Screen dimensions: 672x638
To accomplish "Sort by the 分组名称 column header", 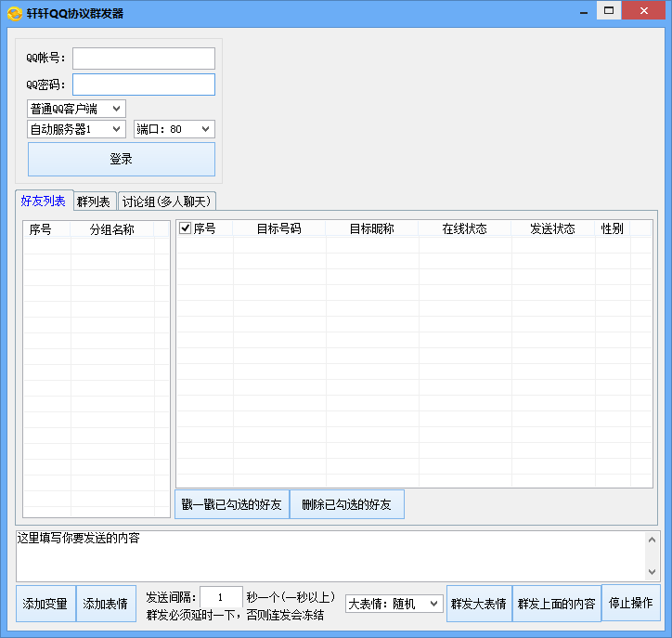I will pyautogui.click(x=112, y=229).
